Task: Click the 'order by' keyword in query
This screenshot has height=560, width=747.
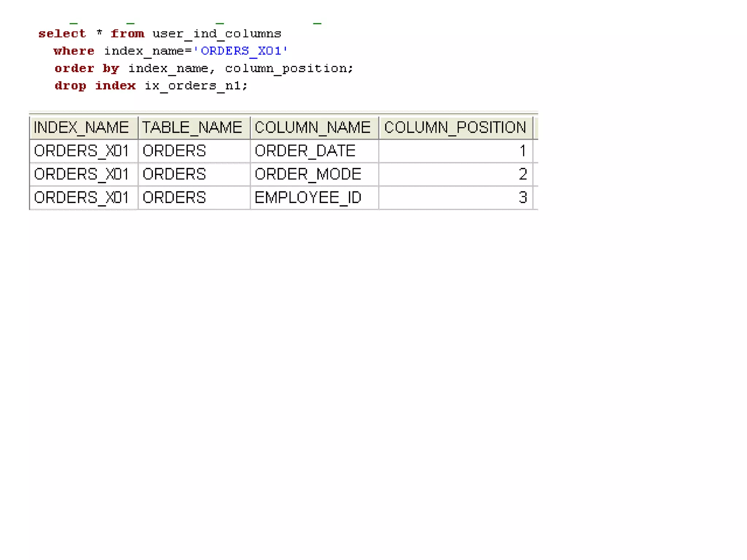Action: click(87, 69)
